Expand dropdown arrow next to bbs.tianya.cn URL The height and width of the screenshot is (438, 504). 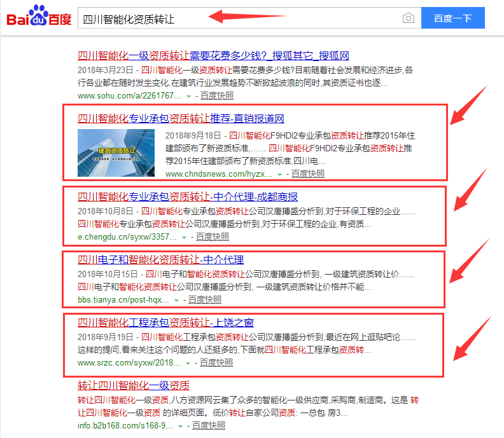pyautogui.click(x=176, y=301)
